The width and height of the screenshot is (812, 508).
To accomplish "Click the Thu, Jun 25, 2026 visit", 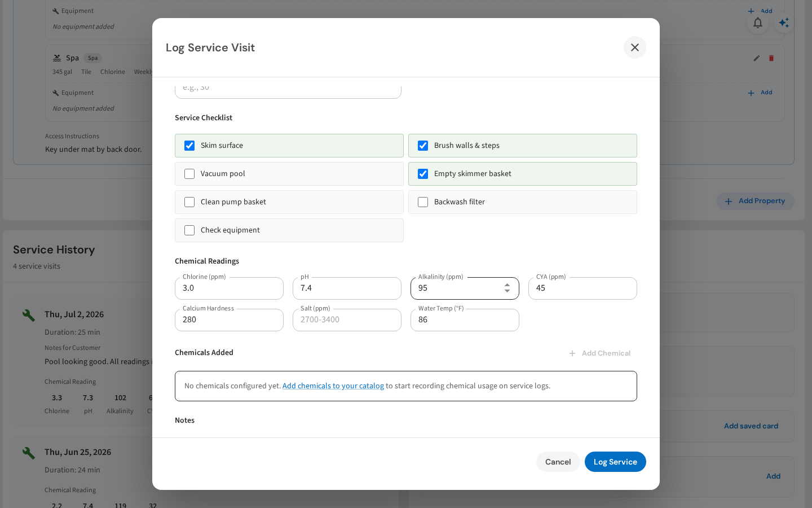I will [78, 452].
